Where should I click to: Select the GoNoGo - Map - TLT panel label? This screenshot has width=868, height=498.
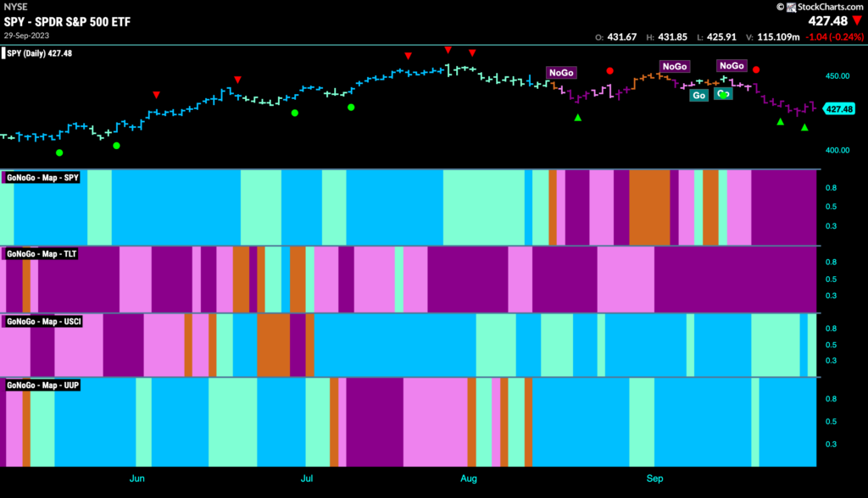41,254
